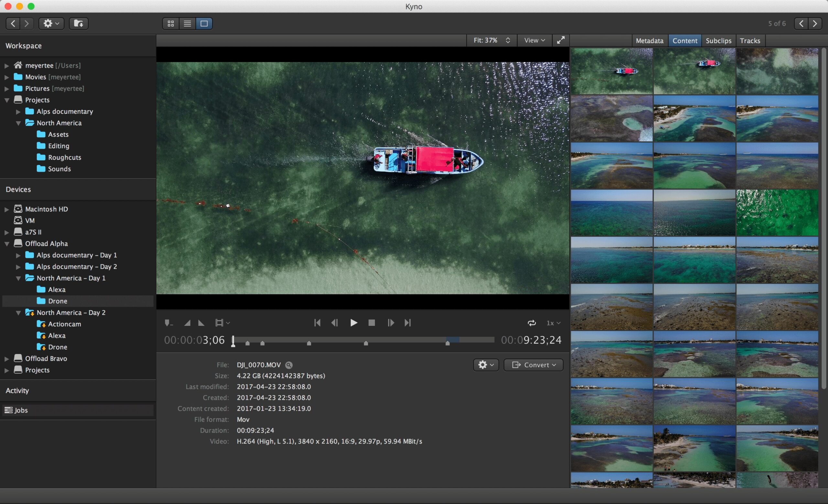The image size is (828, 504).
Task: Jump to the end of the clip
Action: pyautogui.click(x=408, y=323)
